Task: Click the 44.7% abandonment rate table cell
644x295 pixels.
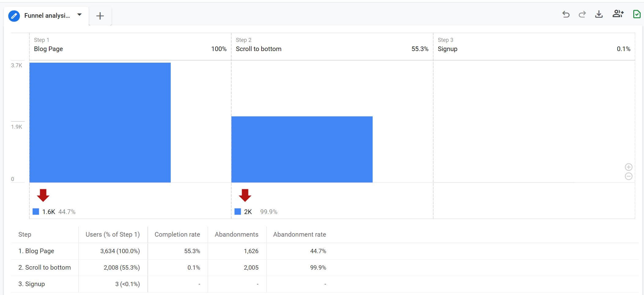Action: point(318,251)
